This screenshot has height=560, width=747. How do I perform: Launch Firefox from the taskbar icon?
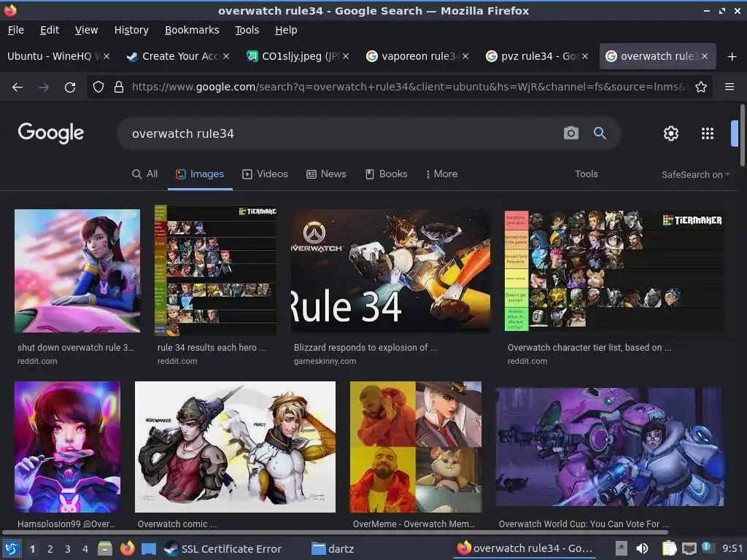127,548
